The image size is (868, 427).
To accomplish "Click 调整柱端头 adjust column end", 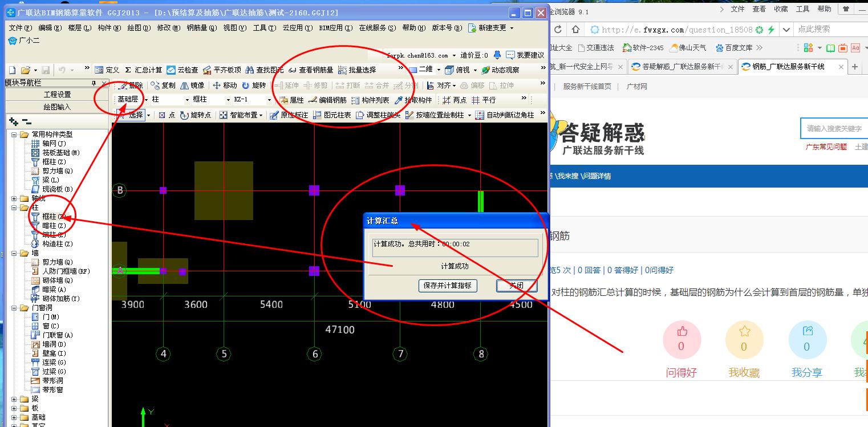I will coord(378,115).
